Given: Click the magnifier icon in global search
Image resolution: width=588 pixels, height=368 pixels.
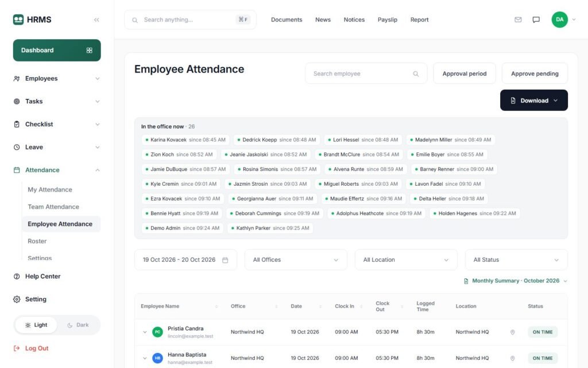Looking at the screenshot, I should coord(135,20).
